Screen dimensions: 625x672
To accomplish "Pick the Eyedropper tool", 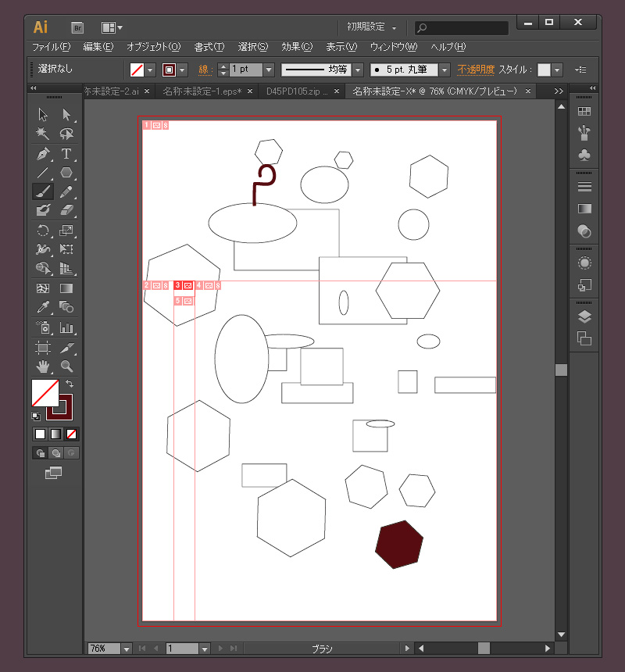I will click(x=43, y=307).
